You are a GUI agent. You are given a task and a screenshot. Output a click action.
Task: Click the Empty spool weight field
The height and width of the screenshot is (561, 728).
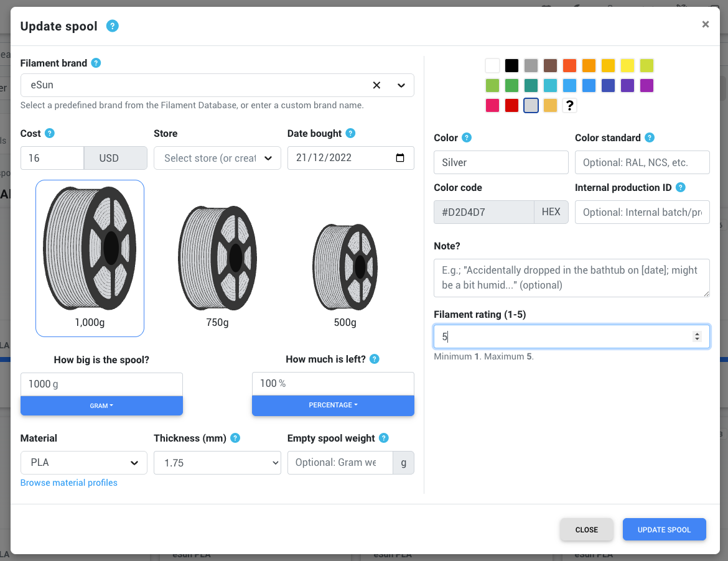click(340, 463)
